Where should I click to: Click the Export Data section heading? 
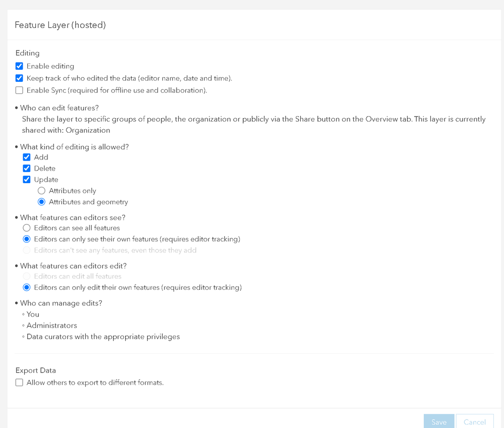(x=35, y=370)
